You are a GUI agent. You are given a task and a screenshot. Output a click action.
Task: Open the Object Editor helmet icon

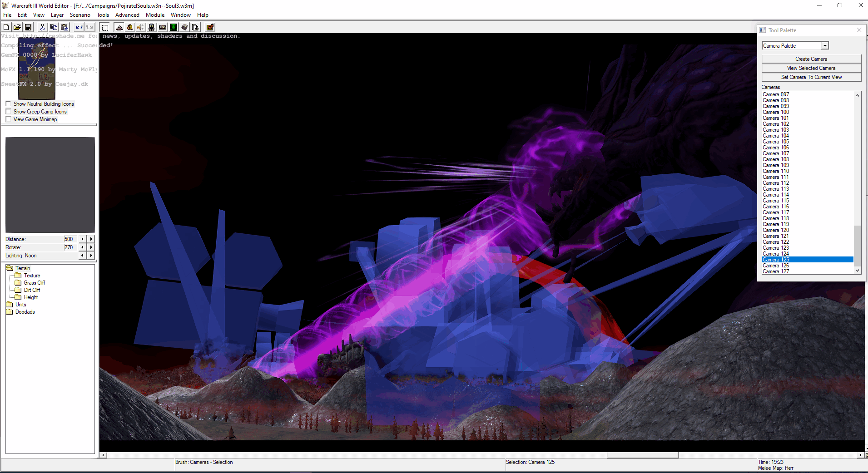click(152, 27)
